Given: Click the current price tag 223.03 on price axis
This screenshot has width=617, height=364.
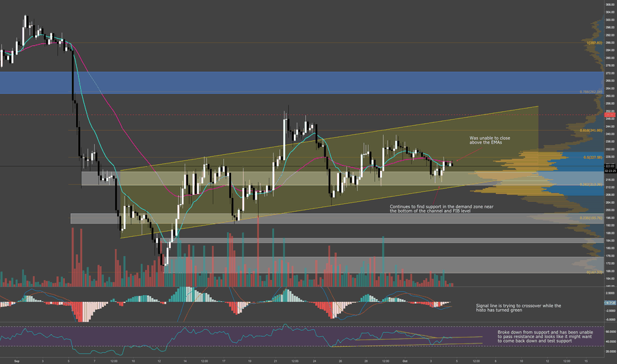Looking at the screenshot, I should tap(610, 166).
